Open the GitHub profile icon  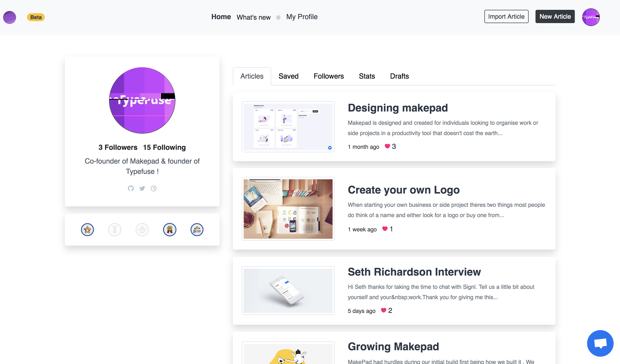pos(131,188)
